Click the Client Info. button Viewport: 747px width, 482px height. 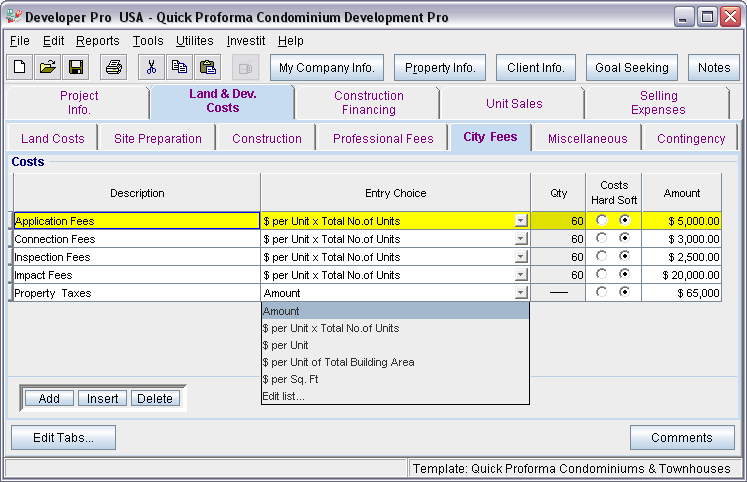point(535,68)
